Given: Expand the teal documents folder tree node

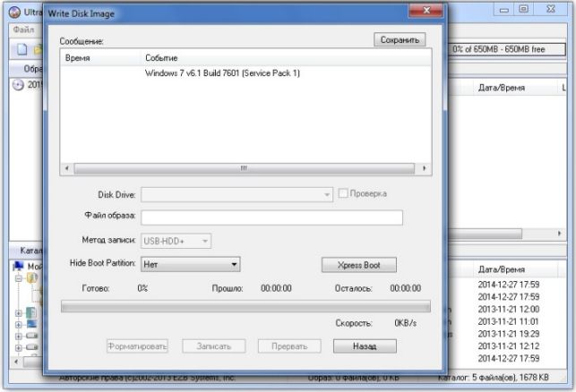Looking at the screenshot, I should 19,313.
